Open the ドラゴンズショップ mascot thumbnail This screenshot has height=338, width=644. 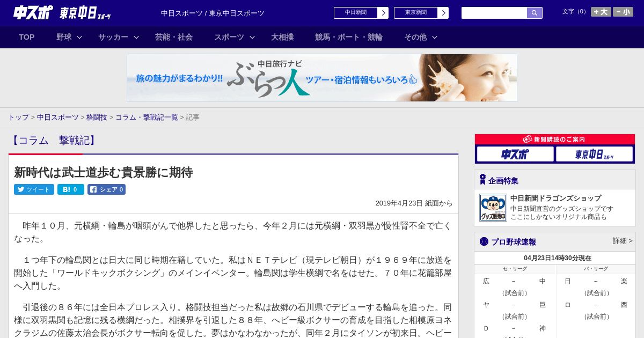point(493,208)
